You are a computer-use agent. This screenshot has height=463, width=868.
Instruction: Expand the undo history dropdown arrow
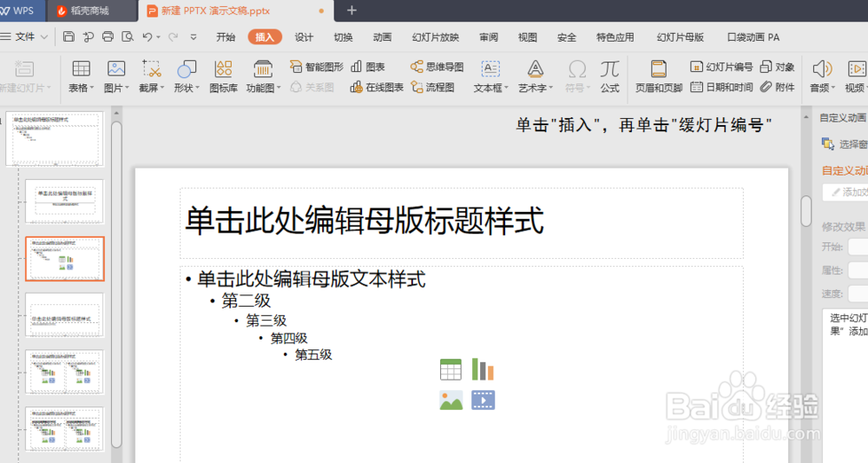158,37
